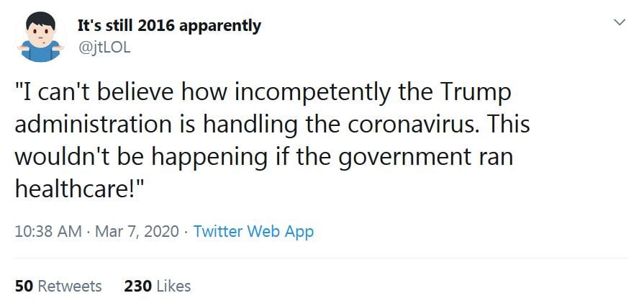Screen dimensions: 644x306
Task: Click the @jtLOL handle
Action: 100,47
